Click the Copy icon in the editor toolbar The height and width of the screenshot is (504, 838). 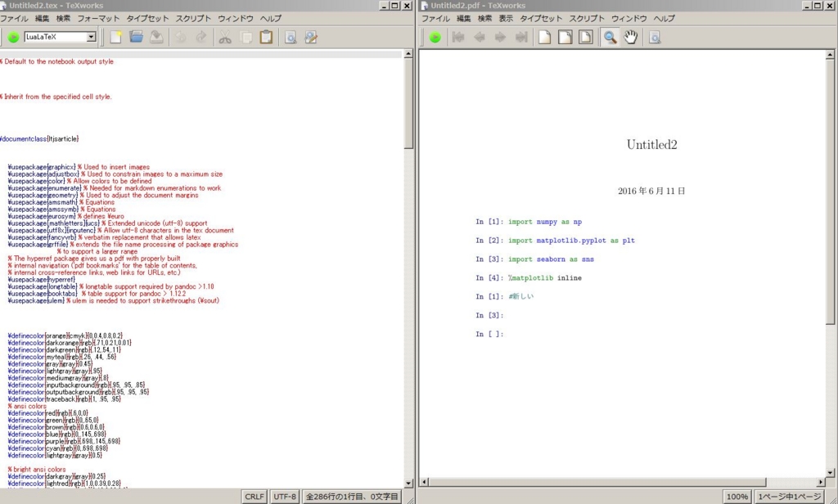[246, 37]
